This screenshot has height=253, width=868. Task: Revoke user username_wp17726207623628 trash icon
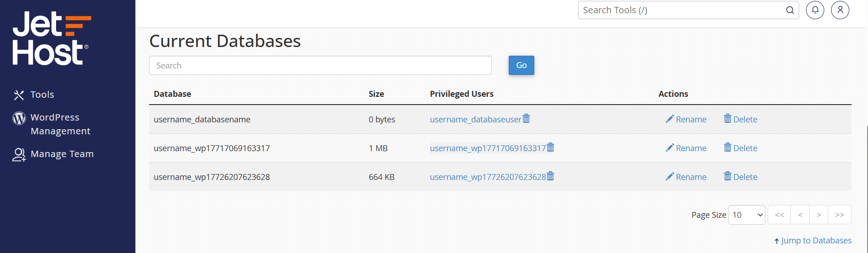point(550,176)
